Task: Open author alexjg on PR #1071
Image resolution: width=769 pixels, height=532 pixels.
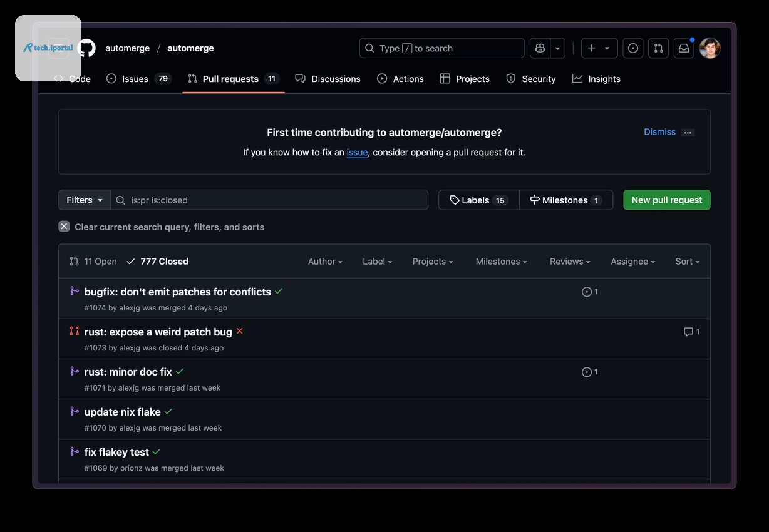Action: click(x=128, y=388)
